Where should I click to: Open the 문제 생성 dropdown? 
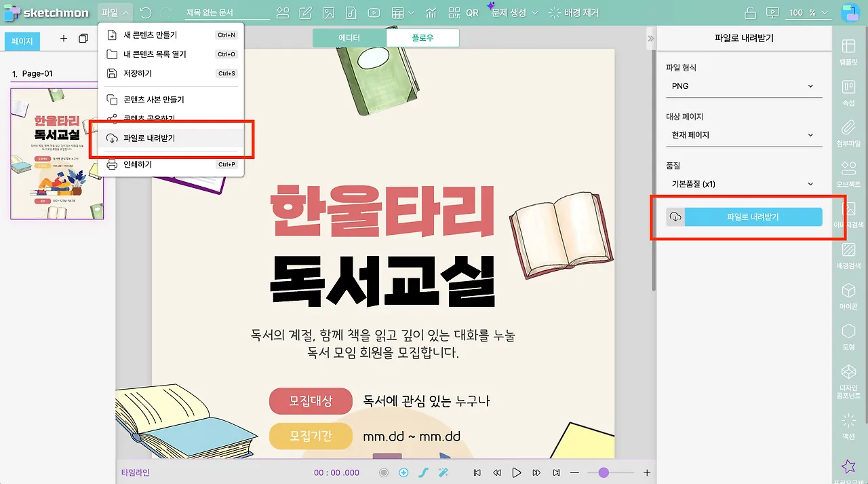pyautogui.click(x=514, y=12)
